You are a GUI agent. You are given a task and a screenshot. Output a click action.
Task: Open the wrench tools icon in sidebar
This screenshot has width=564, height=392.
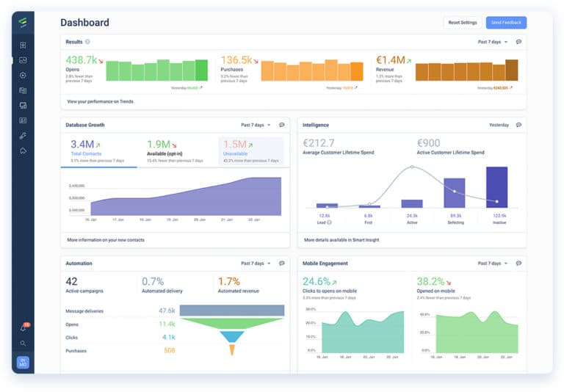pyautogui.click(x=23, y=136)
